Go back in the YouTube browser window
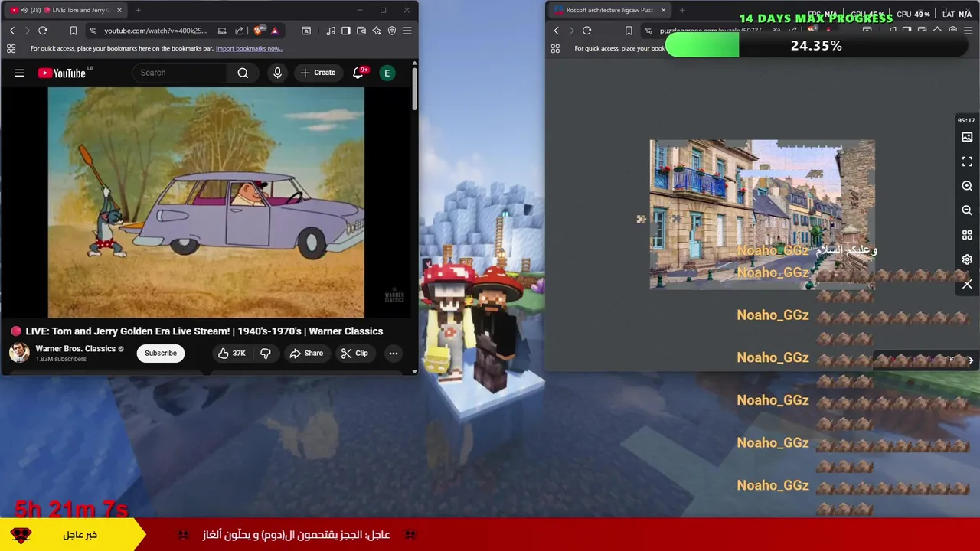The image size is (980, 551). 12,31
